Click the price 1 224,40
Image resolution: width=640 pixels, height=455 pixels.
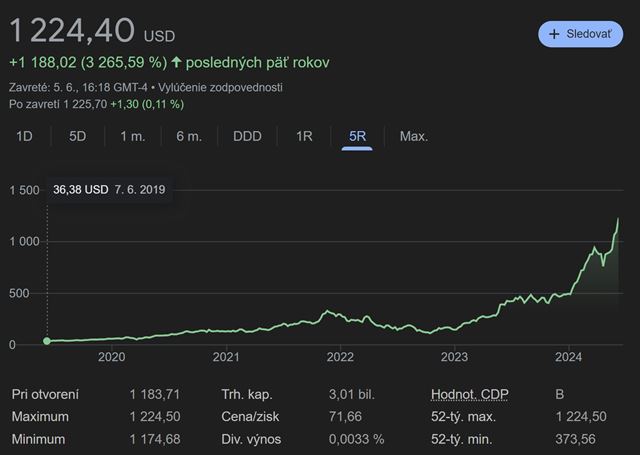[x=72, y=31]
